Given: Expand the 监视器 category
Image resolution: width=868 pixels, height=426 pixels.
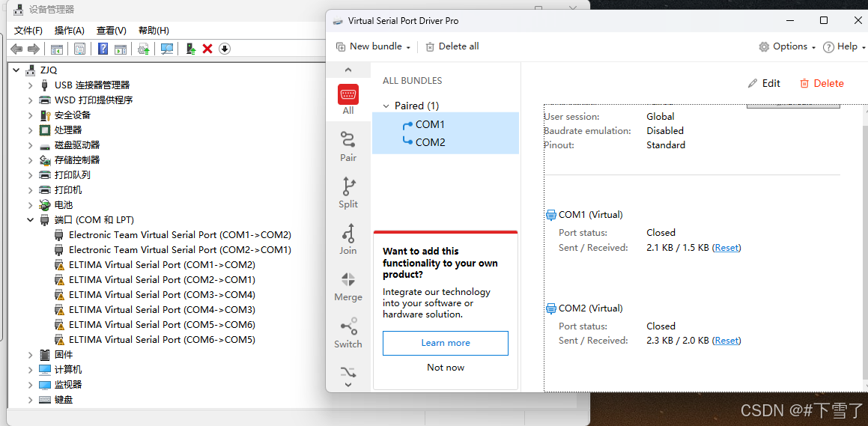Looking at the screenshot, I should tap(31, 385).
